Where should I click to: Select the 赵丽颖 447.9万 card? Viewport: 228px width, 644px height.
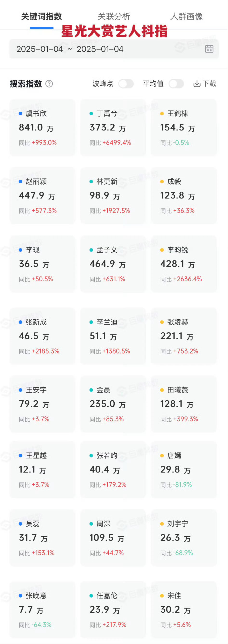tap(42, 196)
